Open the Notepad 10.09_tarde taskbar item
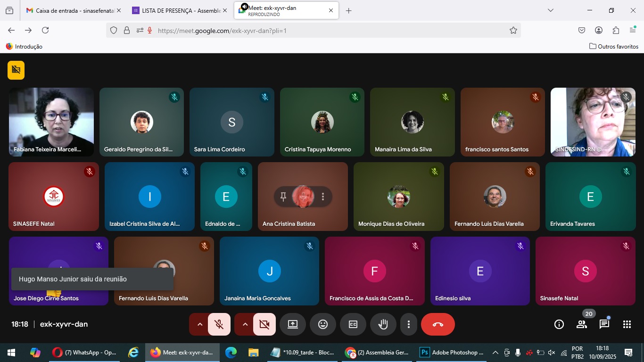The image size is (644, 362). (303, 353)
